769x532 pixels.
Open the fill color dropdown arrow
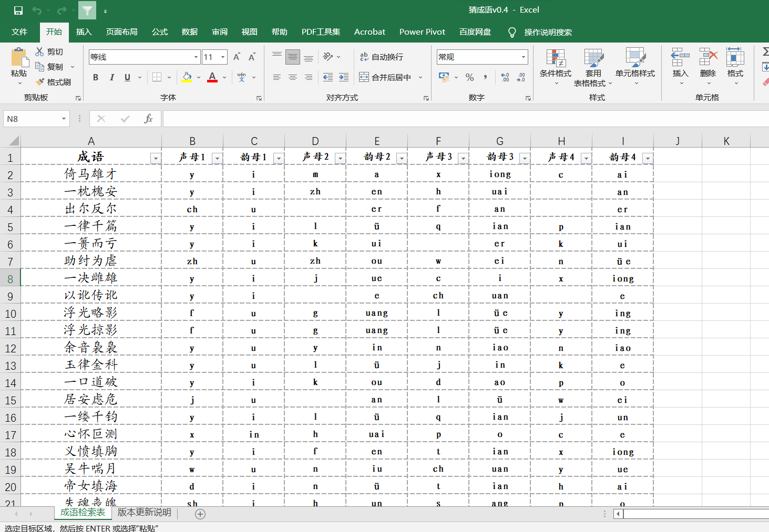point(199,77)
